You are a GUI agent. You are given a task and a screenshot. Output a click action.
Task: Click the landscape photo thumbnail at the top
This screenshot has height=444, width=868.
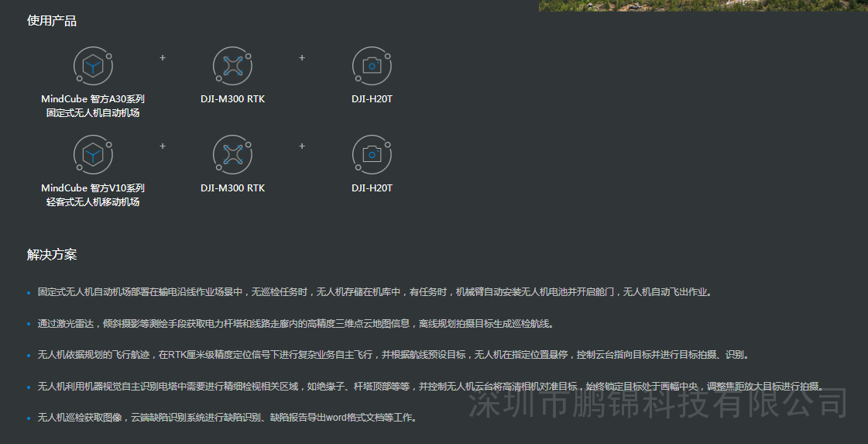click(x=702, y=5)
